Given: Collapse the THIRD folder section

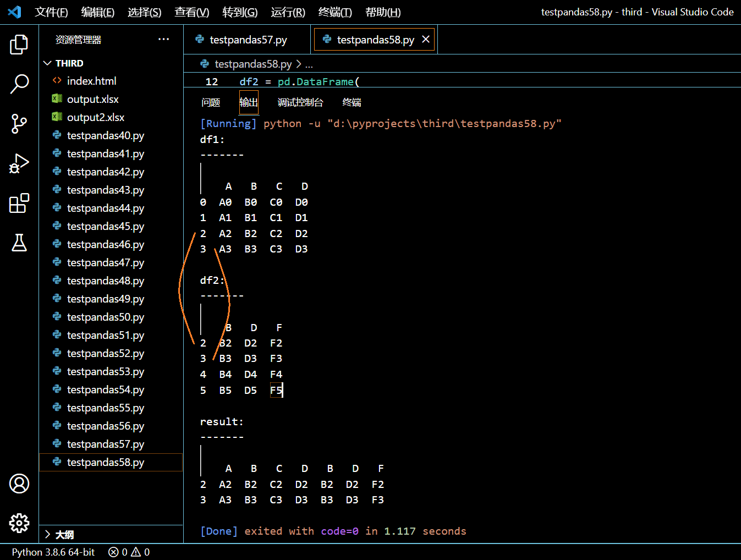Looking at the screenshot, I should coord(47,63).
